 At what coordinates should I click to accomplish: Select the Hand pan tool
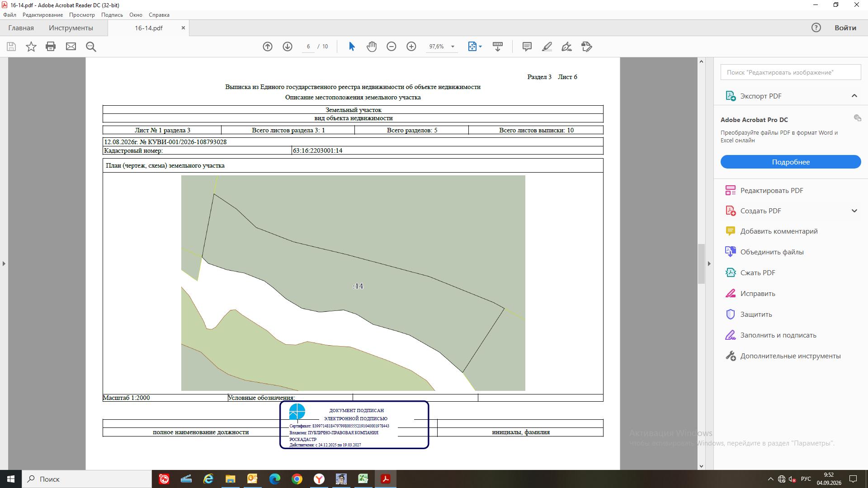(x=372, y=47)
